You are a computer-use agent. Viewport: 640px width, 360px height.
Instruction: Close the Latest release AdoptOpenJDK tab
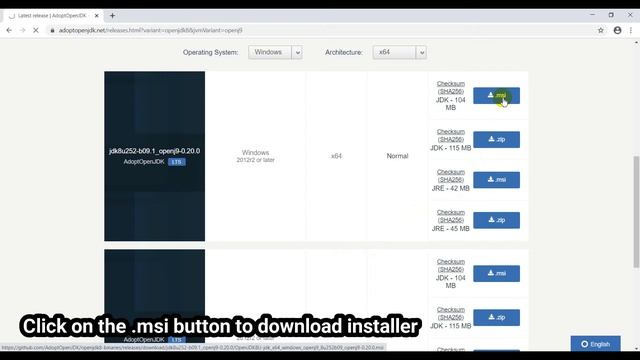[x=97, y=16]
